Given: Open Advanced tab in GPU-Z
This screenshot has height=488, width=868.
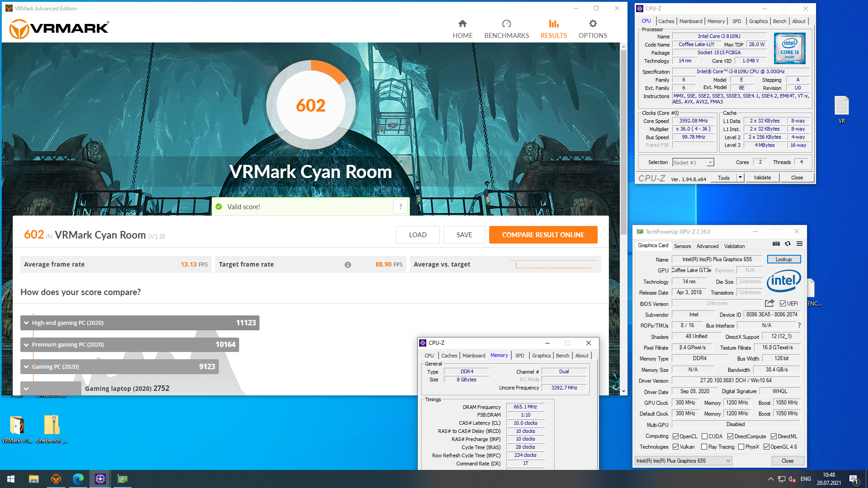Looking at the screenshot, I should coord(707,246).
